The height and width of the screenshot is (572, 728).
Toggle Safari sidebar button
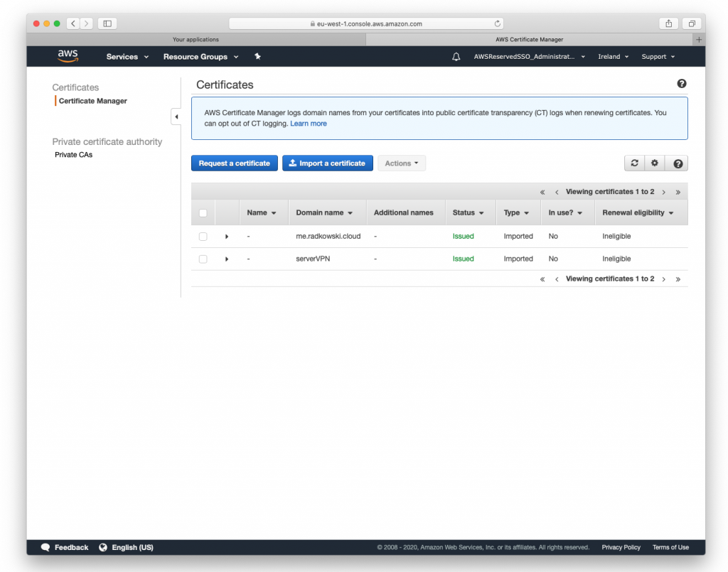click(x=107, y=23)
